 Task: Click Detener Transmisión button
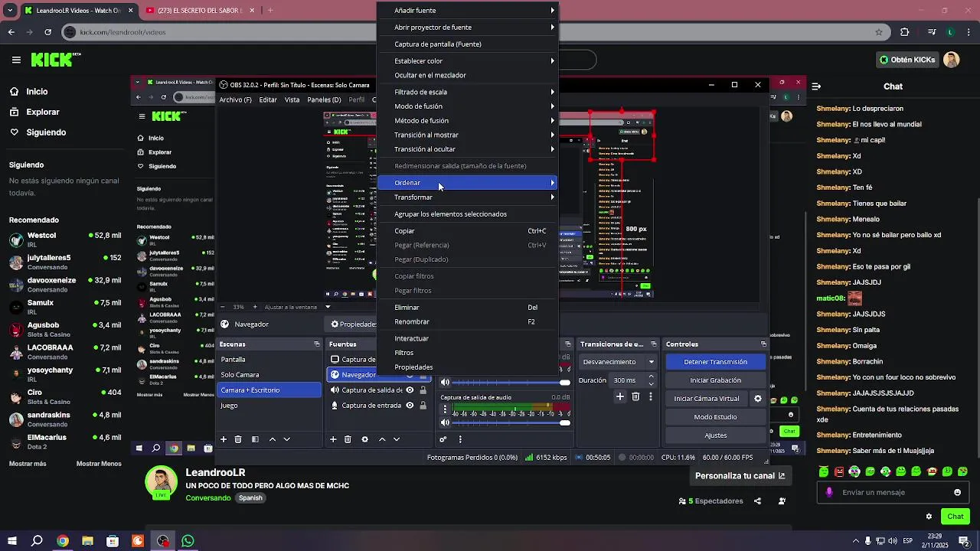715,362
